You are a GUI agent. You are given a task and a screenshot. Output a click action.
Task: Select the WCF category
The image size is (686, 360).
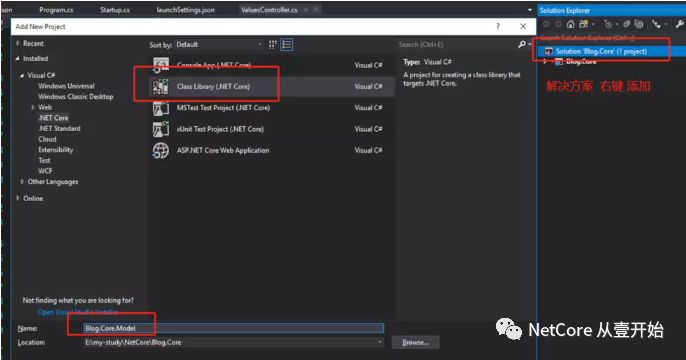tap(45, 171)
